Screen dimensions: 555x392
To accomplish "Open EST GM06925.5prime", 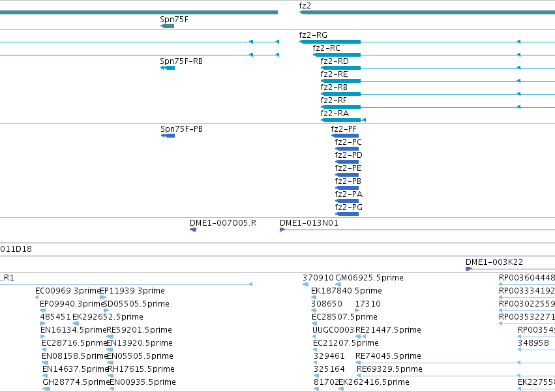I will pyautogui.click(x=370, y=278).
